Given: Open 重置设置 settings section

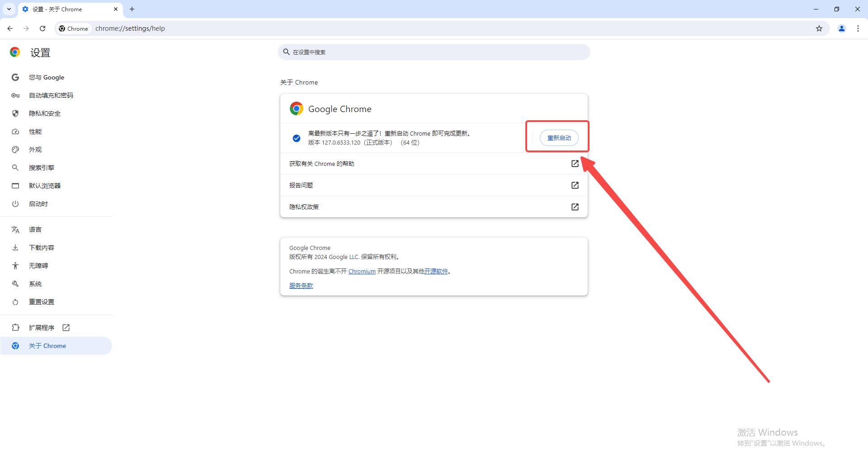Looking at the screenshot, I should point(56,302).
